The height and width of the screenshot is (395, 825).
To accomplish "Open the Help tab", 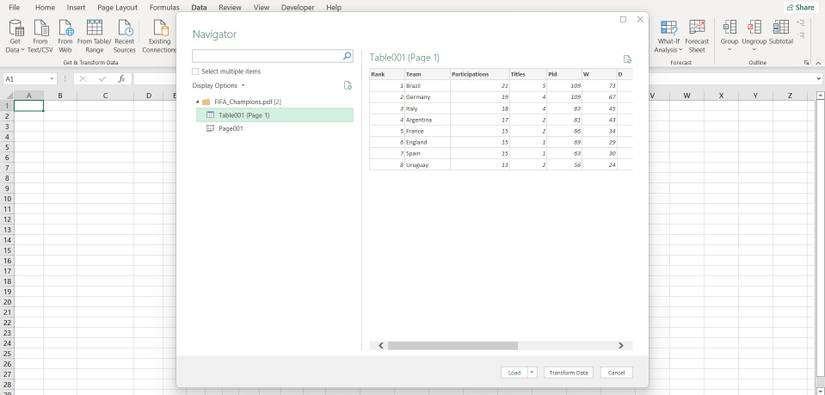I will (334, 7).
